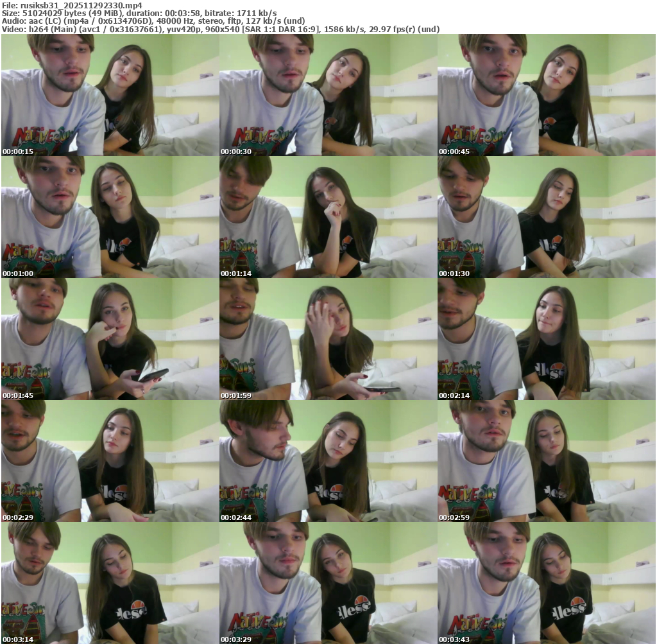Viewport: 657px width, 644px height.
Task: Select the thumbnail frame stamped 00:00:15
Action: point(110,95)
